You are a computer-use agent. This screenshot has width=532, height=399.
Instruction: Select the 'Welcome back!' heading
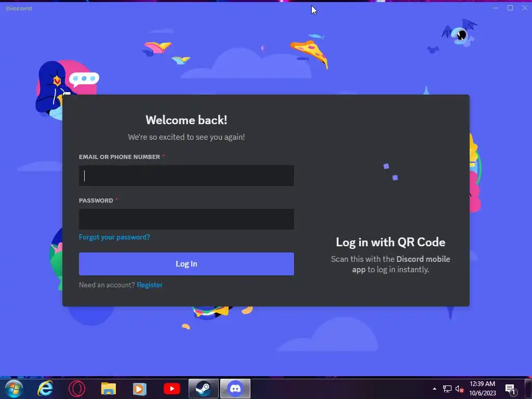187,120
